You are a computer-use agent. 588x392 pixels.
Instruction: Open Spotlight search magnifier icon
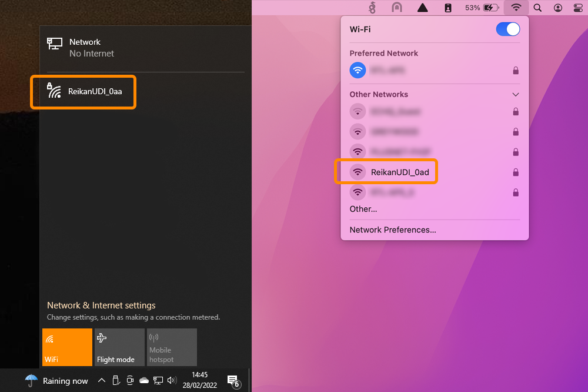[537, 8]
